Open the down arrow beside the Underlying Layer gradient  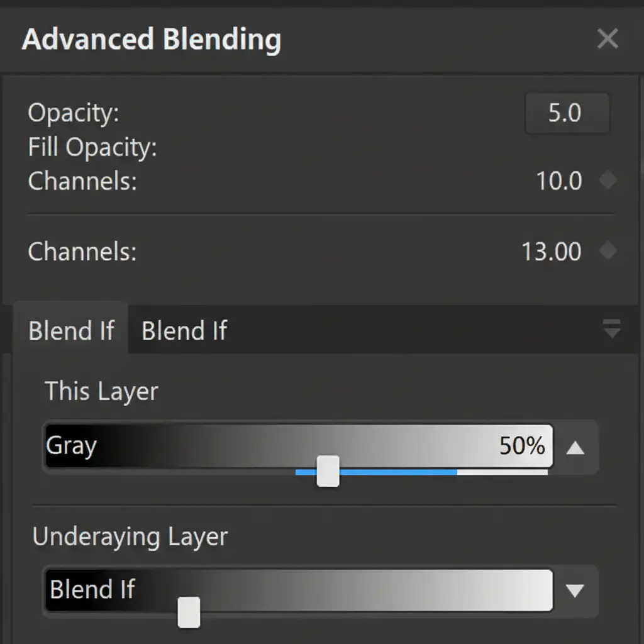(575, 590)
